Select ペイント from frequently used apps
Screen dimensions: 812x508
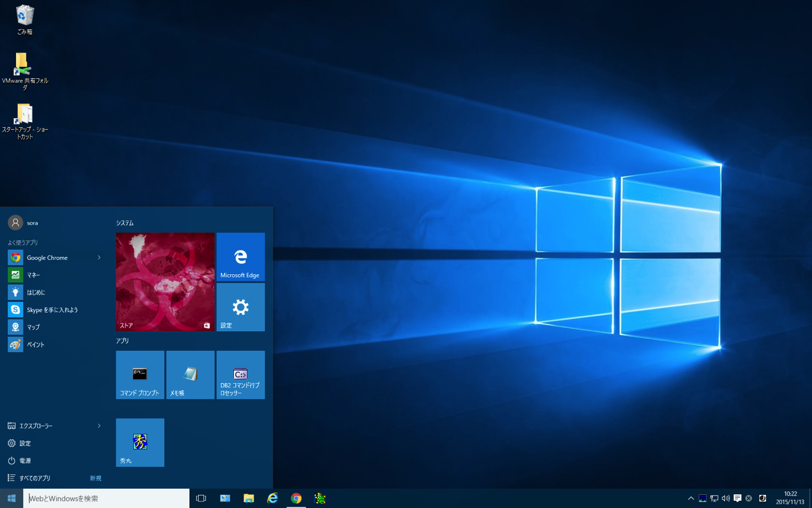(35, 345)
